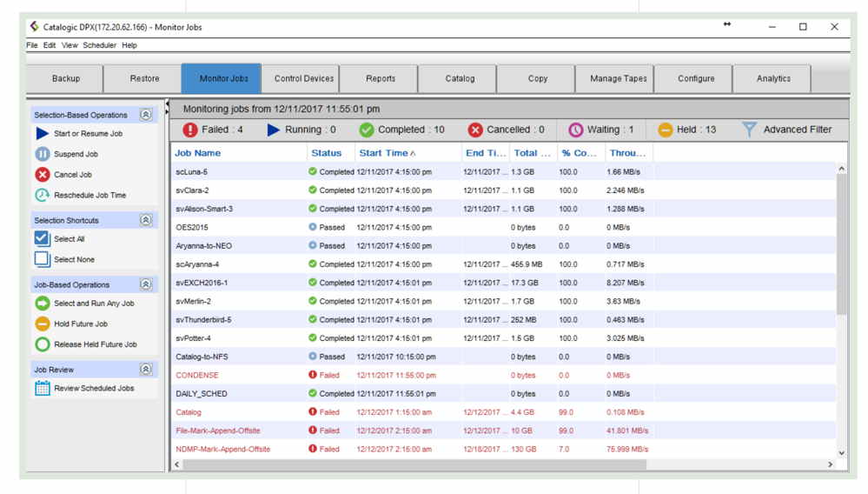Screen dimensions: 868x494
Task: Select the Aryanna-to-NEO job name
Action: click(x=203, y=246)
